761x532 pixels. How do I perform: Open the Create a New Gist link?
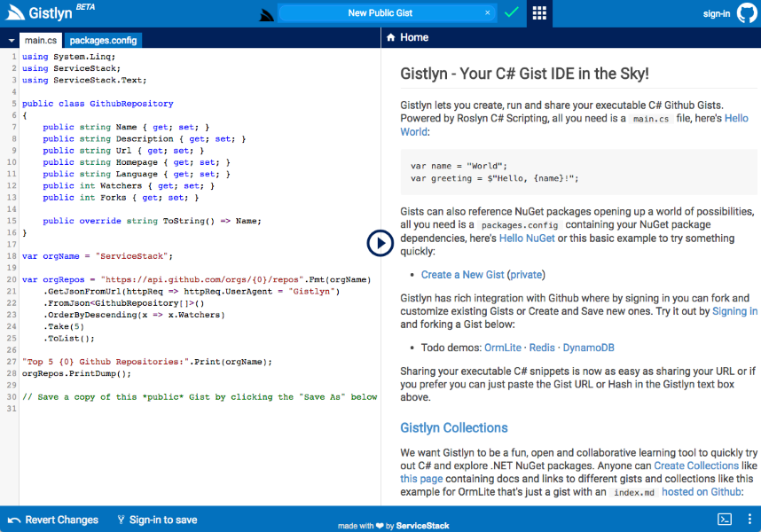[x=463, y=275]
